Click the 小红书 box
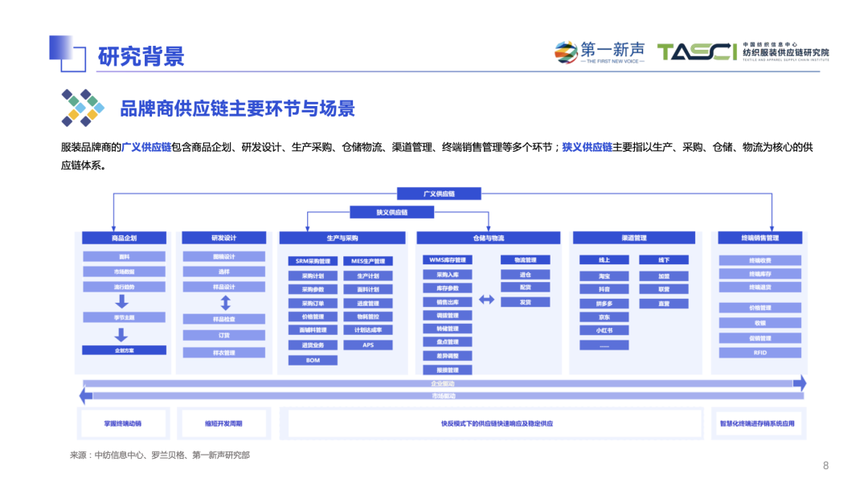The width and height of the screenshot is (868, 486). pos(604,330)
